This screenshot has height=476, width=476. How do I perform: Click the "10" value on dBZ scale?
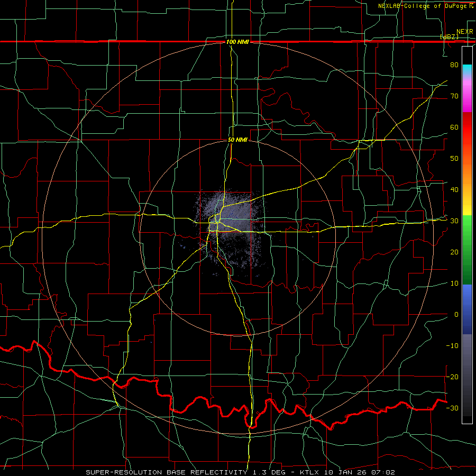pyautogui.click(x=454, y=283)
